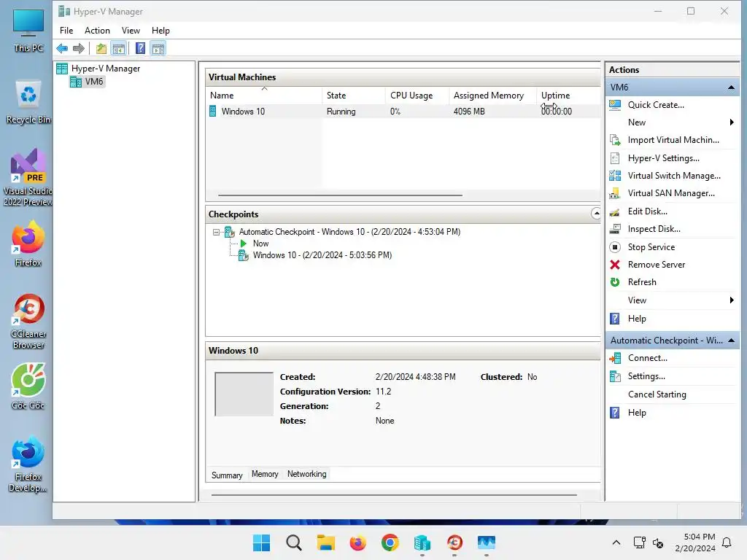Open the View menu
This screenshot has width=747, height=560.
tap(131, 31)
